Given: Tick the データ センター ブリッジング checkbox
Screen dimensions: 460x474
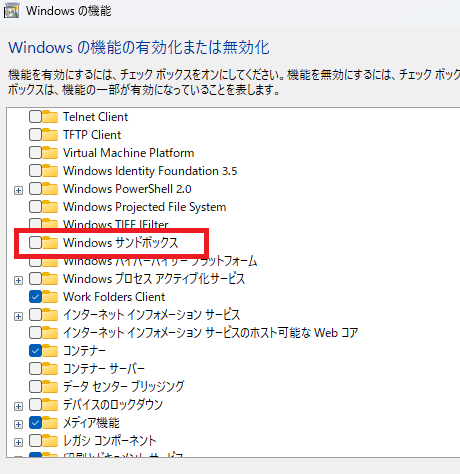Looking at the screenshot, I should click(x=35, y=387).
